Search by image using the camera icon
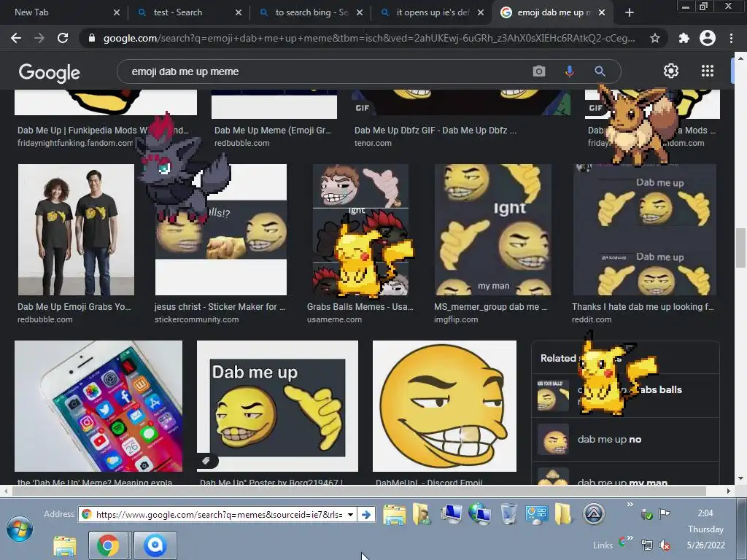 (x=539, y=71)
